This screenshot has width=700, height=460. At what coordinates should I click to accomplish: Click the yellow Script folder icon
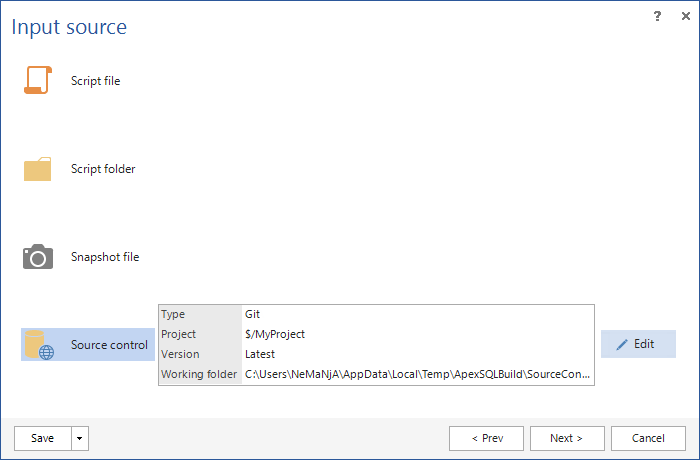(x=37, y=169)
